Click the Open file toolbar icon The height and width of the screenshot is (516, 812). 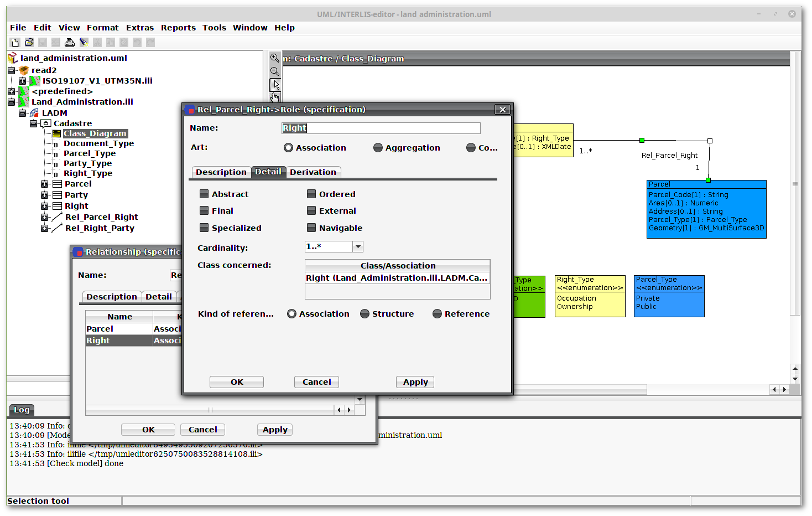pos(29,42)
